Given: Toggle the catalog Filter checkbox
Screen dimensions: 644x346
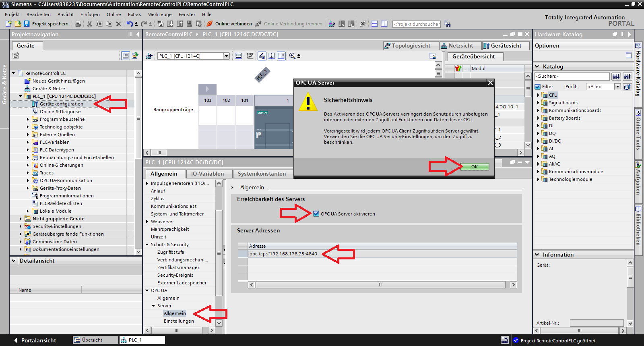Looking at the screenshot, I should (538, 87).
